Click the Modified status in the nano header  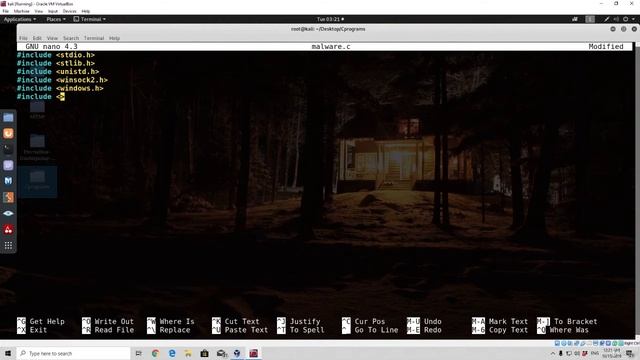click(x=606, y=47)
